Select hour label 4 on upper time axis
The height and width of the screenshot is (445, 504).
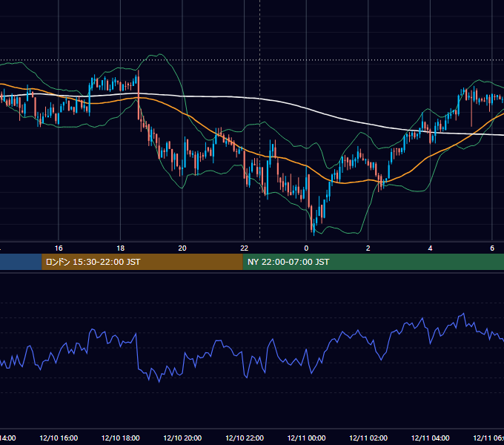pos(430,248)
